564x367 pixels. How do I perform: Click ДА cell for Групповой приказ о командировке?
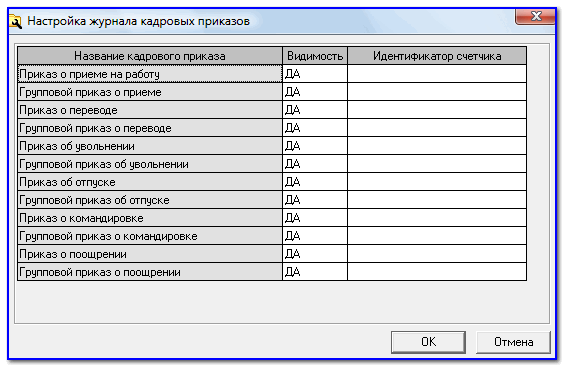point(315,236)
